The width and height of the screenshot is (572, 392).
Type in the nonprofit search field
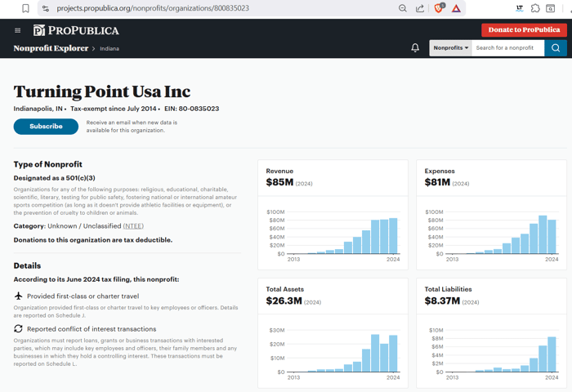tap(507, 48)
